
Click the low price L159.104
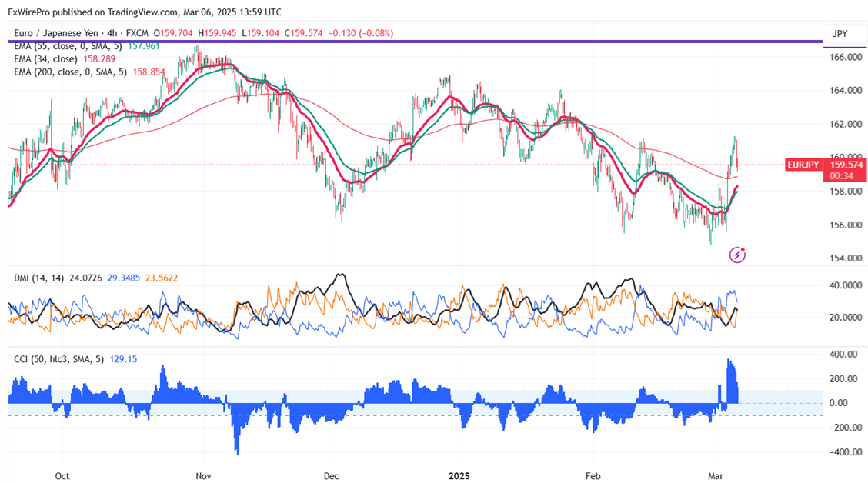coord(260,33)
